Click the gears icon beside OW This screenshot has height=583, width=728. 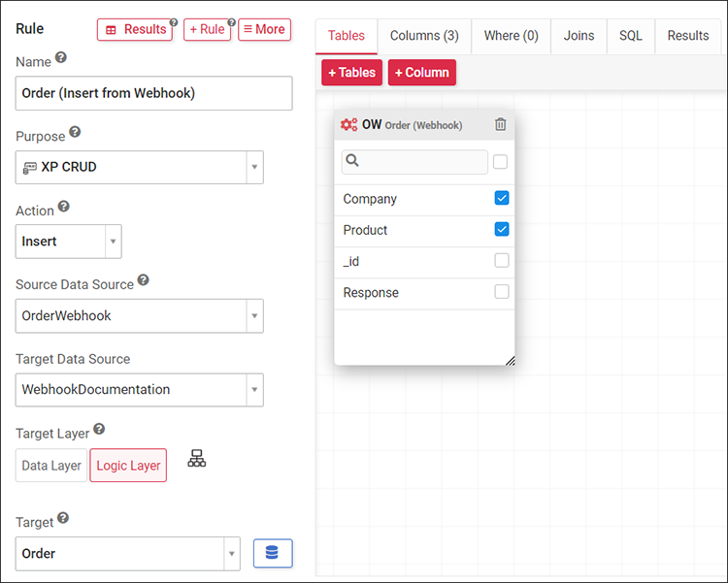click(x=349, y=124)
